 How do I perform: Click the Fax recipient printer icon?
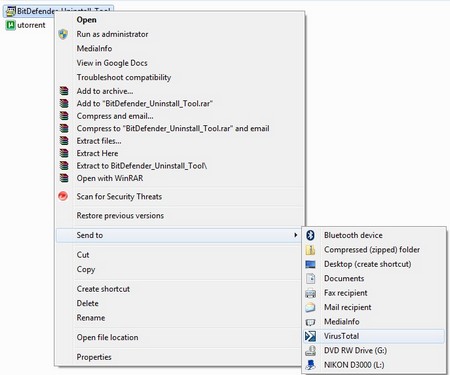click(310, 293)
